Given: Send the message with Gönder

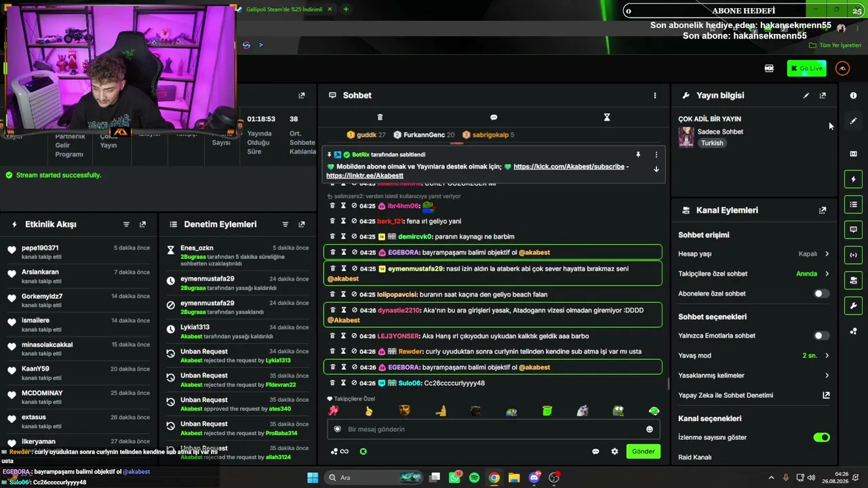Looking at the screenshot, I should coord(644,451).
